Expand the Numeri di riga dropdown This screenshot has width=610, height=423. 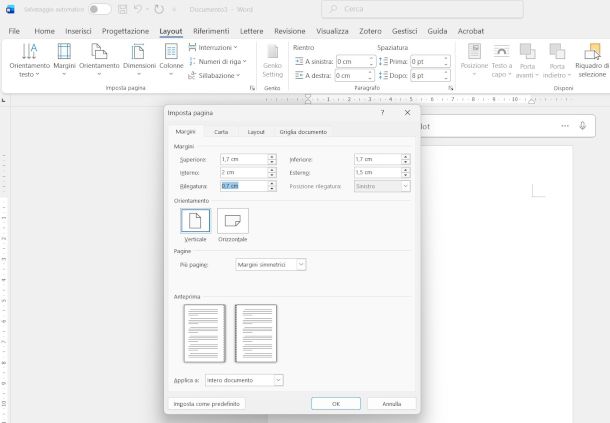tap(217, 61)
